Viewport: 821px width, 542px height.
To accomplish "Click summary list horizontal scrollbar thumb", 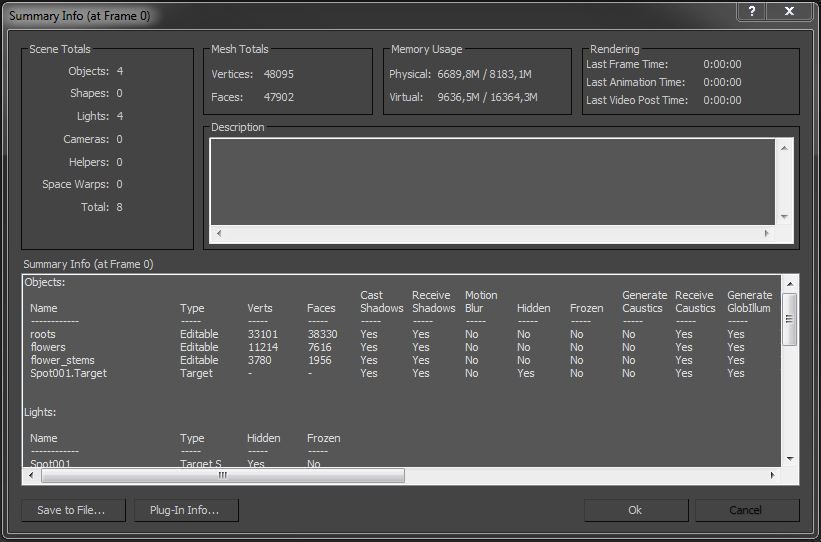I will [x=223, y=475].
